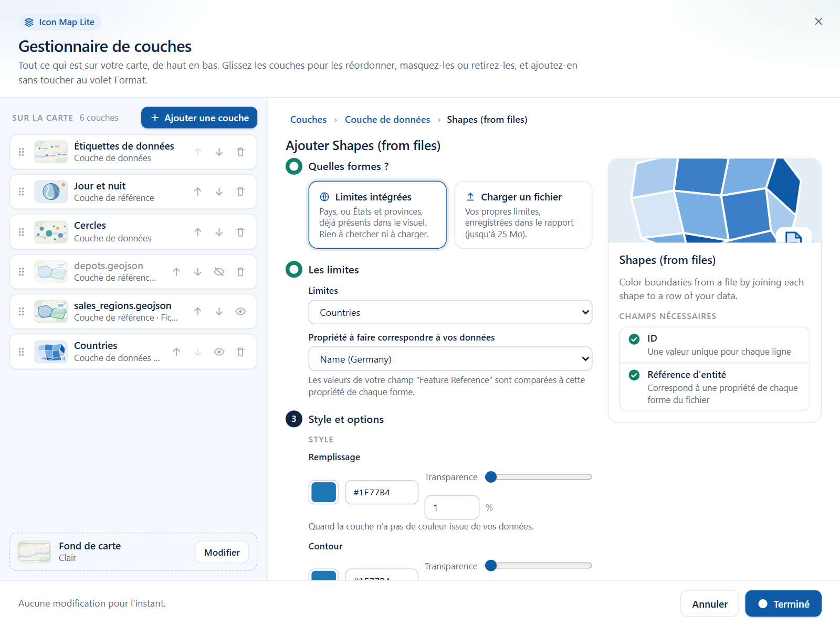Viewport: 840px width, 626px height.
Task: Move Cercles layer up
Action: (197, 232)
